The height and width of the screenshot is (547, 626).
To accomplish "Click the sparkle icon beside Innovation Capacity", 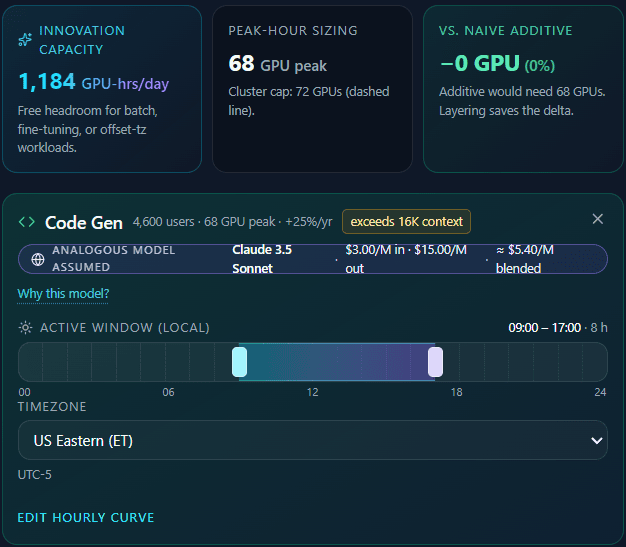I will point(25,40).
